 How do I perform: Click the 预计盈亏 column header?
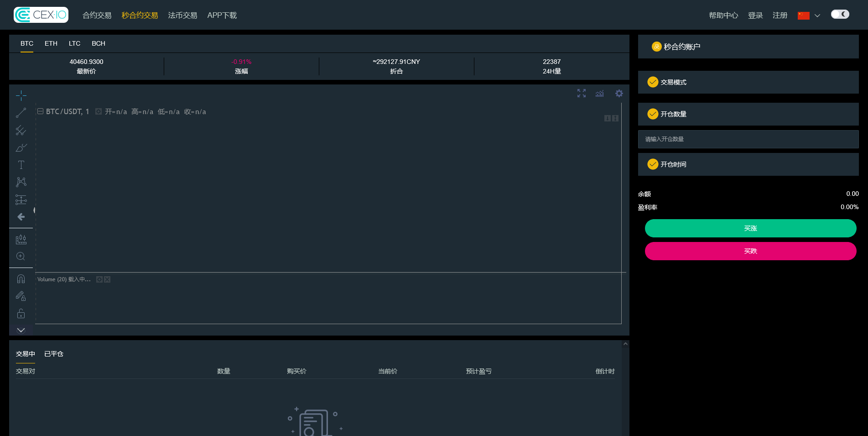point(479,371)
